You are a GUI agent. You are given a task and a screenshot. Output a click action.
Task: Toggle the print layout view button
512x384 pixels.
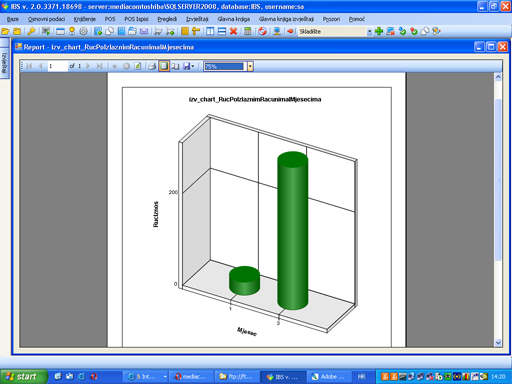[164, 66]
